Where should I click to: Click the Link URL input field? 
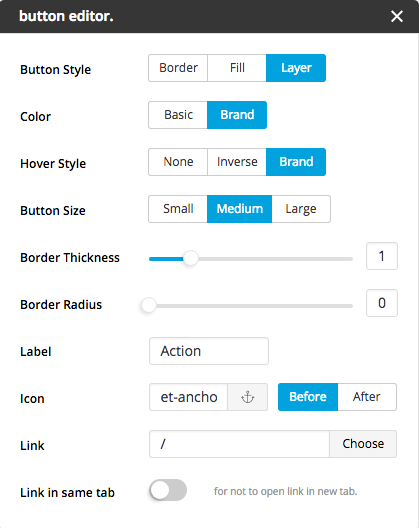239,444
